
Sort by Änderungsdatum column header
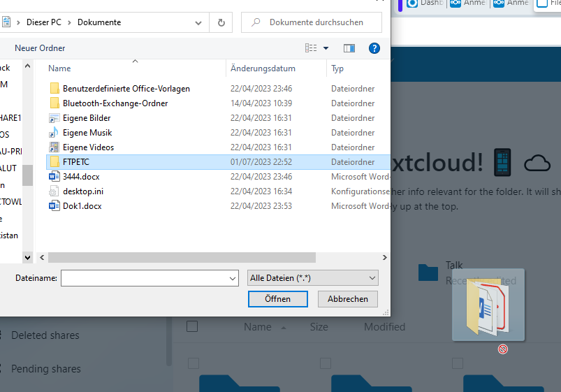pos(263,68)
